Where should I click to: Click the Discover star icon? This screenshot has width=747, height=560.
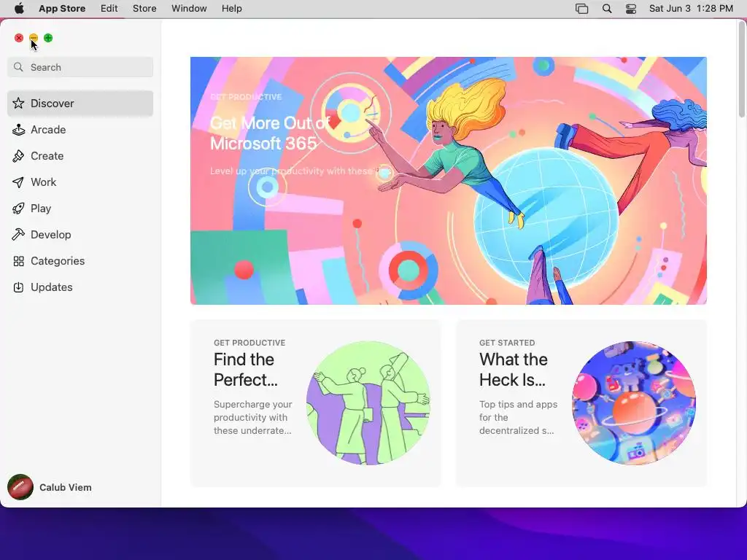18,104
